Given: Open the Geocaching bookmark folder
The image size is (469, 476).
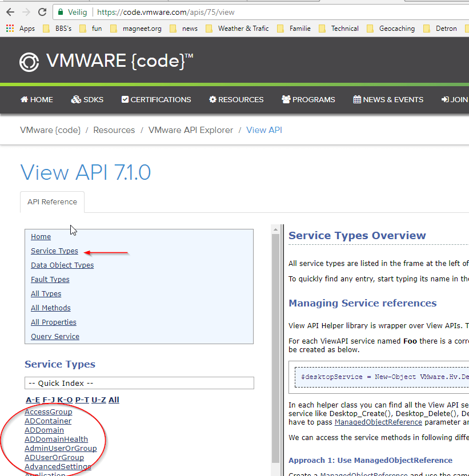Looking at the screenshot, I should coord(391,29).
